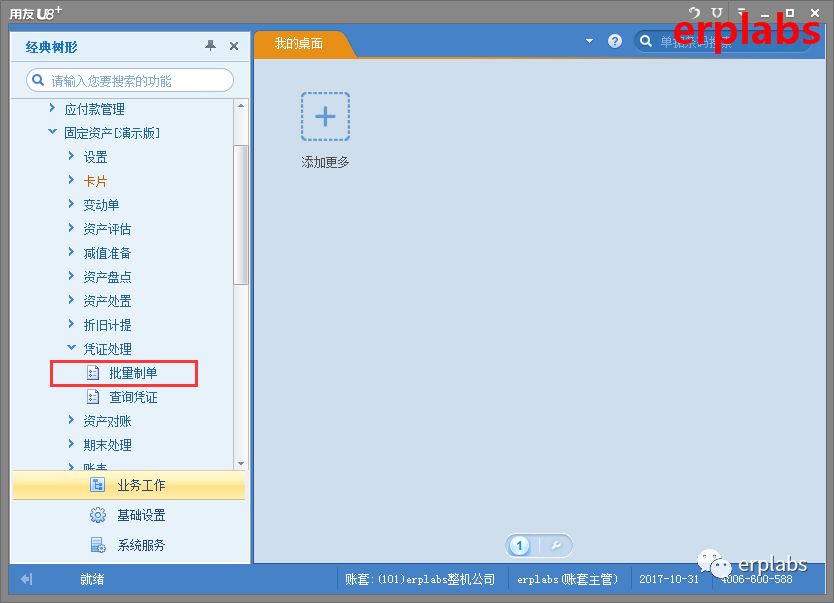Select the 固定资产[演示版] label
The image size is (834, 603).
pos(112,133)
